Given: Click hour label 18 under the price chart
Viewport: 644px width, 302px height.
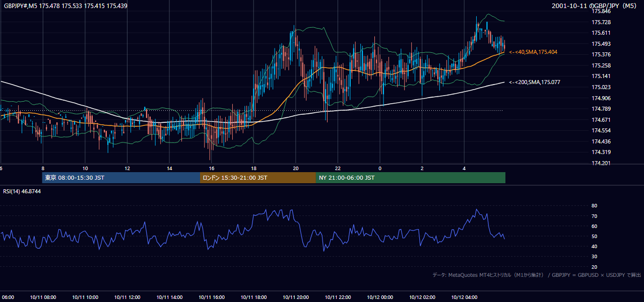Looking at the screenshot, I should 253,168.
